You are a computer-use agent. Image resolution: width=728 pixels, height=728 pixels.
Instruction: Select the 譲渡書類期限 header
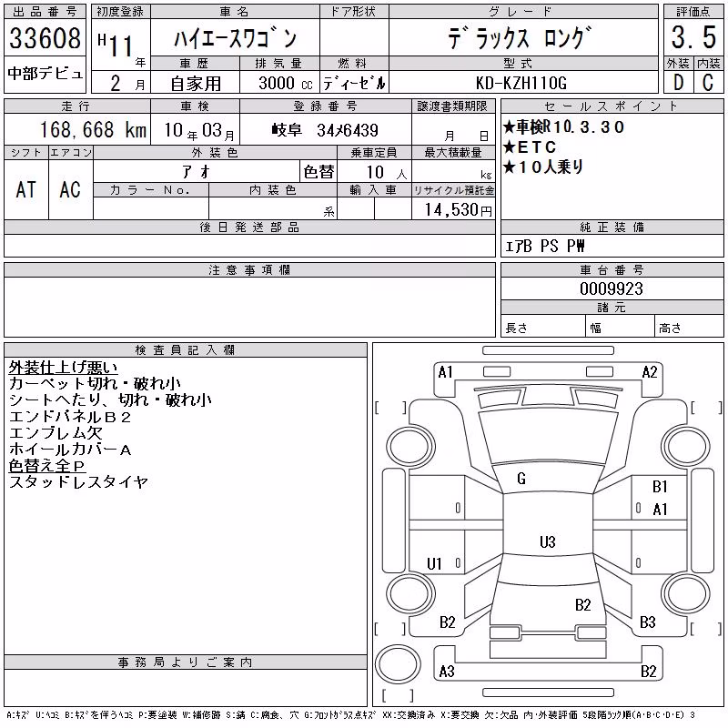coord(452,106)
